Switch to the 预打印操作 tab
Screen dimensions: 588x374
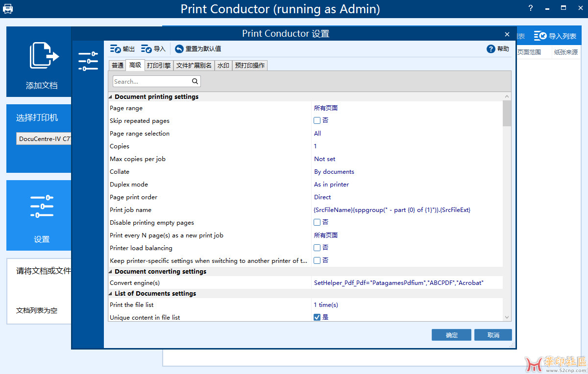250,66
